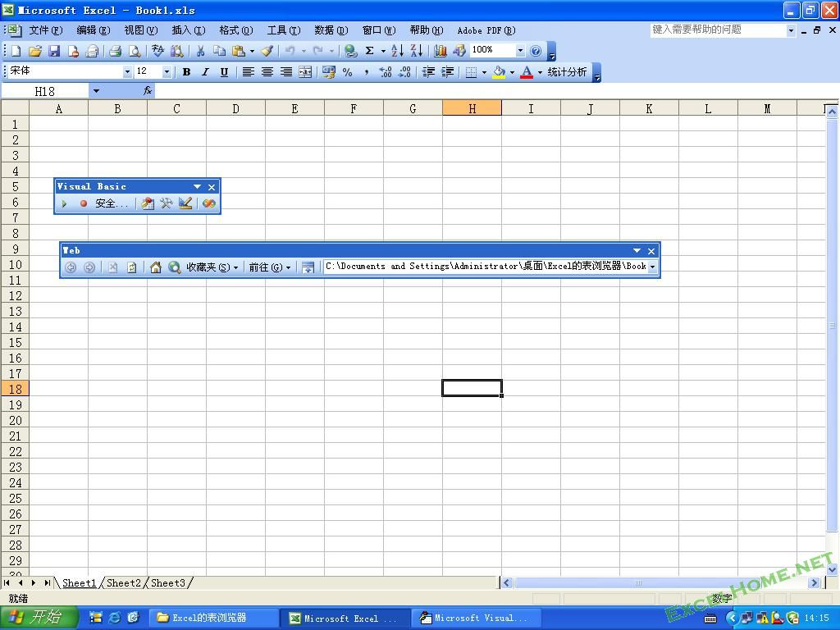
Task: Toggle Underline formatting
Action: pyautogui.click(x=224, y=72)
